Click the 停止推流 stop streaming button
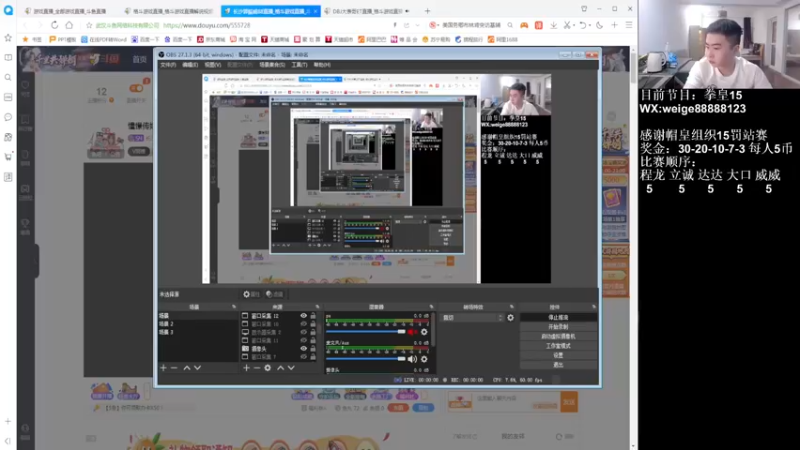This screenshot has height=450, width=800. tap(558, 317)
